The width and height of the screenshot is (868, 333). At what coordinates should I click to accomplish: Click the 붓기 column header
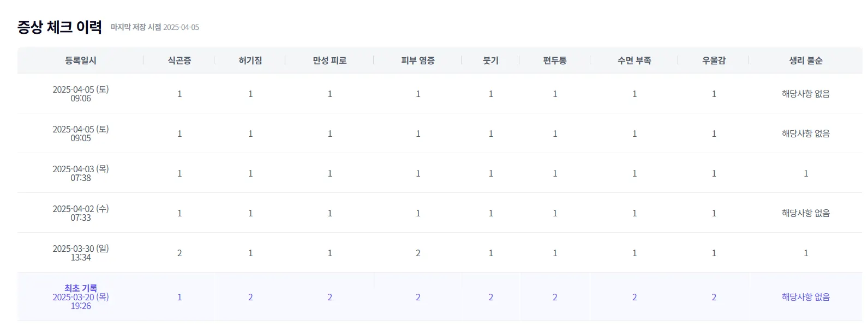(490, 60)
